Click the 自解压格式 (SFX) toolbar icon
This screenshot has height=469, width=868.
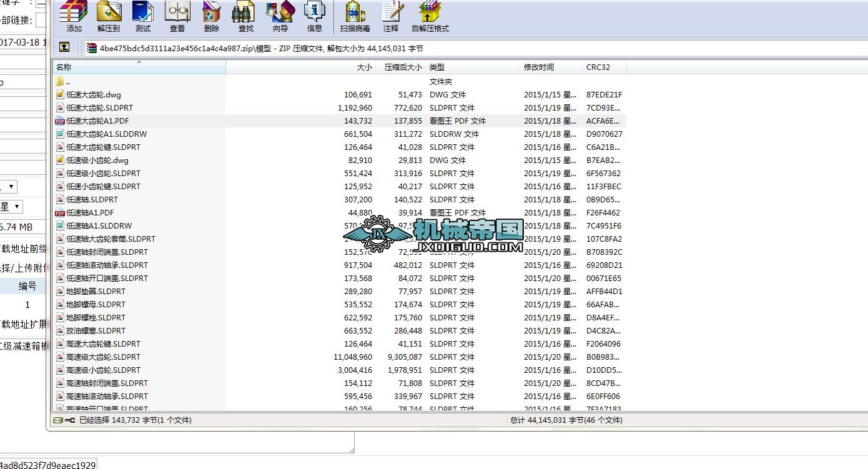point(430,16)
